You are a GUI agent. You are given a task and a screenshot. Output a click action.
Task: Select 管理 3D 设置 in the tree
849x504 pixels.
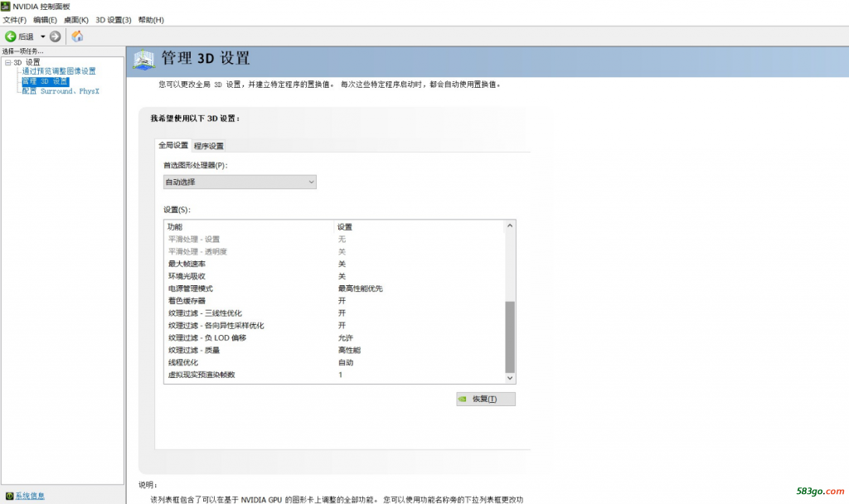point(45,81)
